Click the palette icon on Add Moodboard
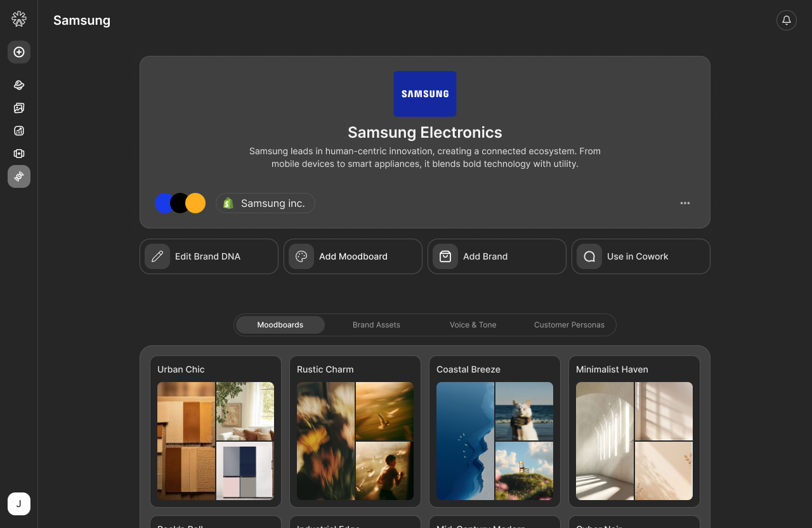 pos(301,256)
